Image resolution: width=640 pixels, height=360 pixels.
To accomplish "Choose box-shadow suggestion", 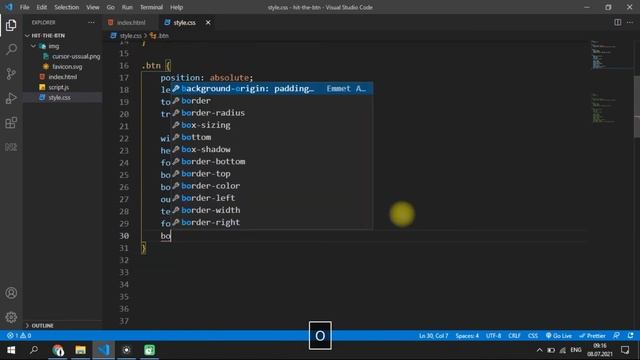I will 271,149.
